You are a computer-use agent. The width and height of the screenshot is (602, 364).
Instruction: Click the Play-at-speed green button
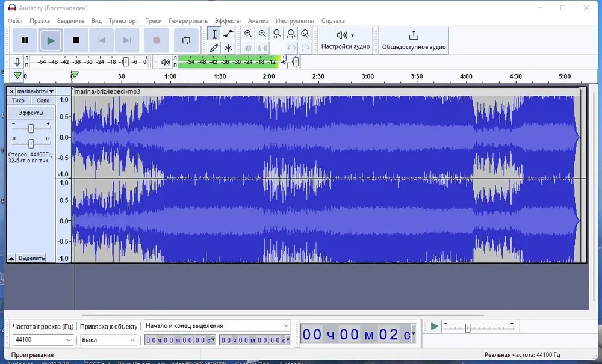(434, 327)
